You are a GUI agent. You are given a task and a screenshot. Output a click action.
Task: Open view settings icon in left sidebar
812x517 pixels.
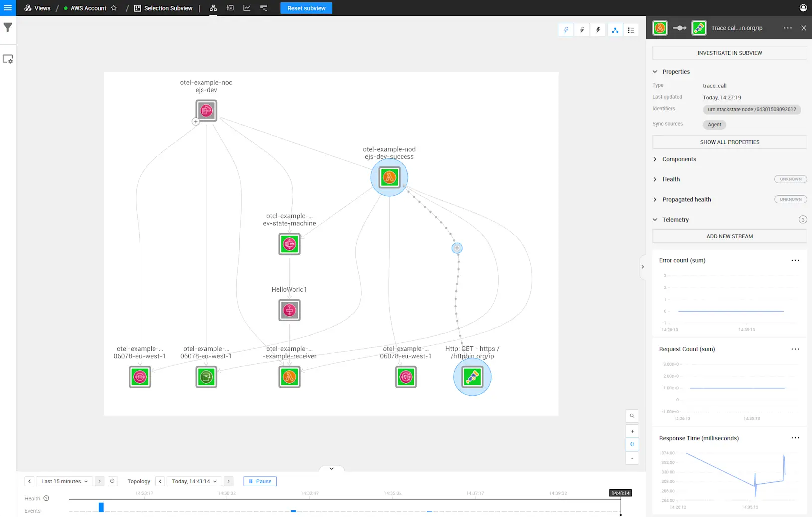[x=8, y=59]
